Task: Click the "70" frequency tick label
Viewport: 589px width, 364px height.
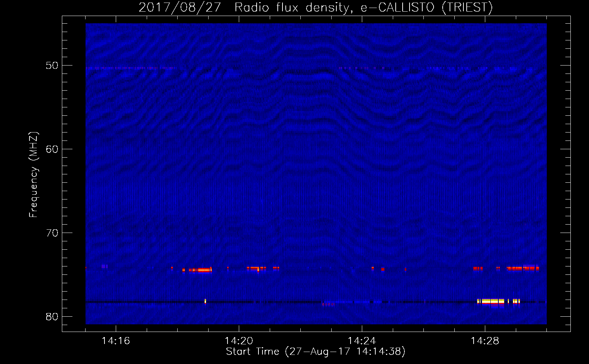Action: pos(52,233)
